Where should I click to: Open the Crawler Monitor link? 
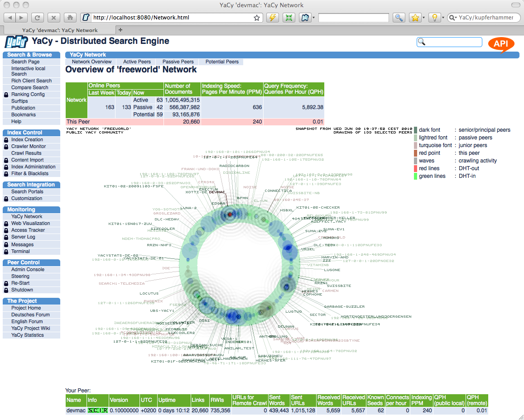29,147
